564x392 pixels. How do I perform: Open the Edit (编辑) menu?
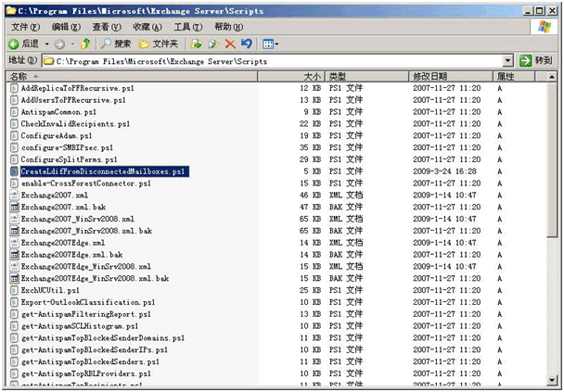[x=66, y=27]
